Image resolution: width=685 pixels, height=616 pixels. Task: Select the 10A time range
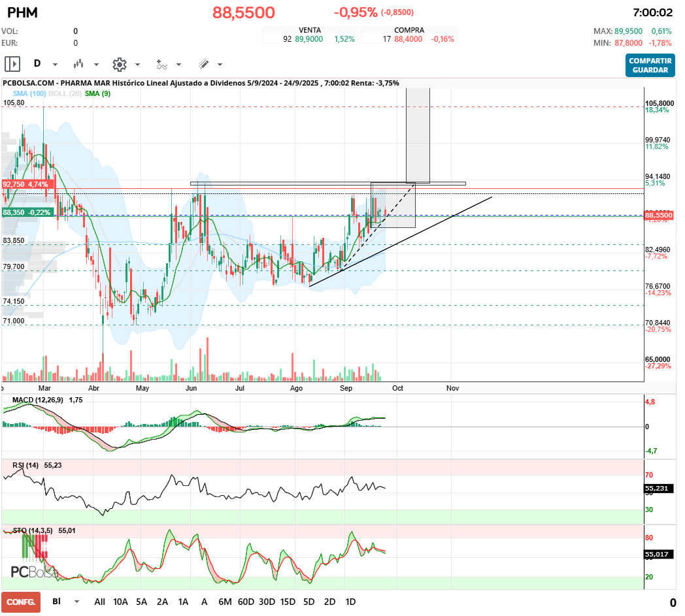[x=120, y=602]
